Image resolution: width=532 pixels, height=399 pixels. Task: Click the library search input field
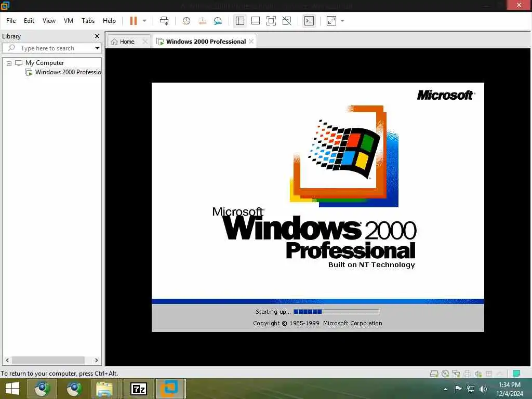[51, 48]
